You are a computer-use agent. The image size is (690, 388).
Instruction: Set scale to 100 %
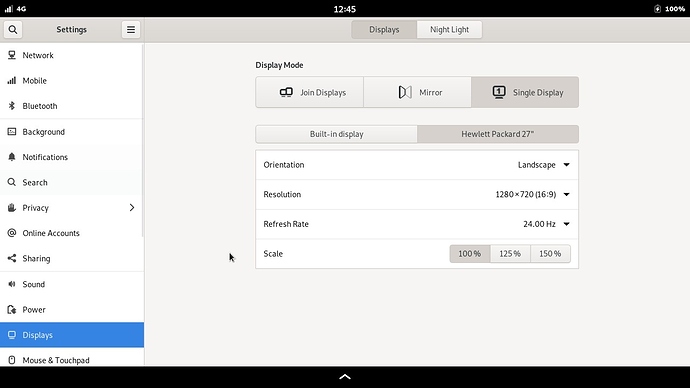pos(470,254)
